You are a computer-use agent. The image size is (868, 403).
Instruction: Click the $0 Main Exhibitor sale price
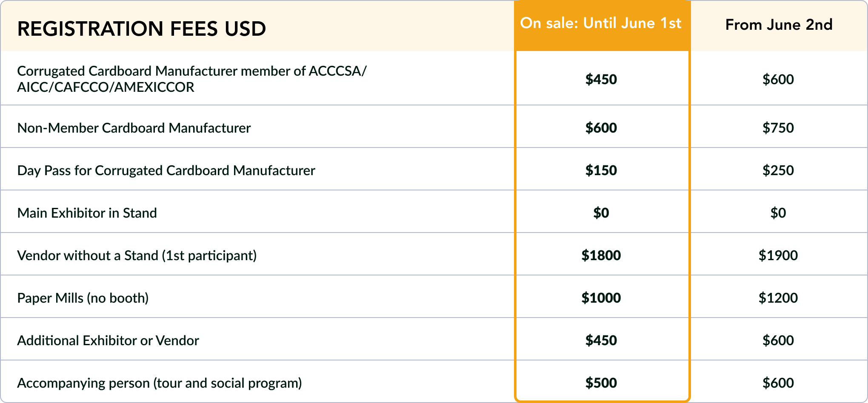click(x=601, y=213)
